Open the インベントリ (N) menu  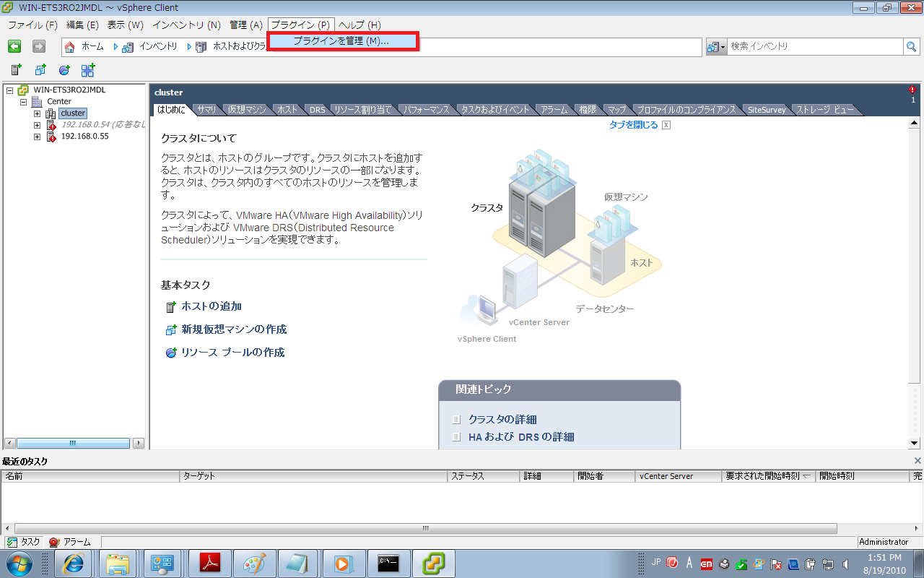[186, 25]
